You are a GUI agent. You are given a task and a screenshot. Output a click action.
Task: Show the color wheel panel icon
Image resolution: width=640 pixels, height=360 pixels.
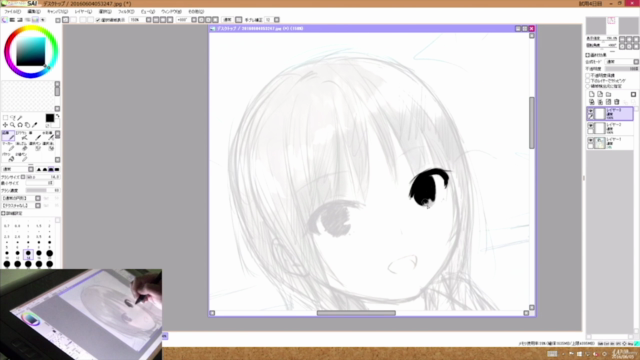[x=4, y=20]
